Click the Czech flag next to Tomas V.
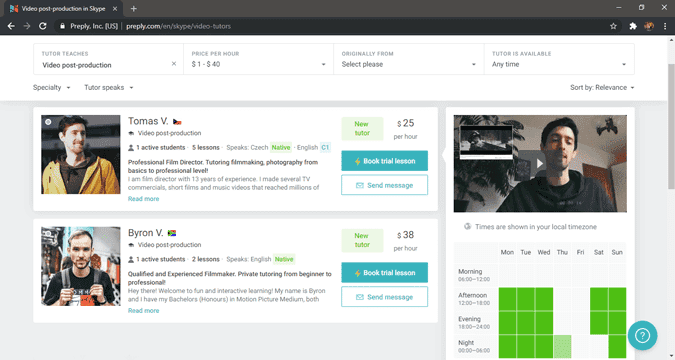Image resolution: width=675 pixels, height=360 pixels. [177, 122]
